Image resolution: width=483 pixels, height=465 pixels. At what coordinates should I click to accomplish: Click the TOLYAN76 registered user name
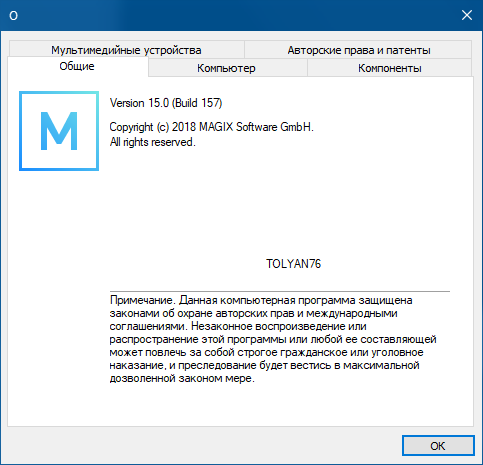[293, 264]
